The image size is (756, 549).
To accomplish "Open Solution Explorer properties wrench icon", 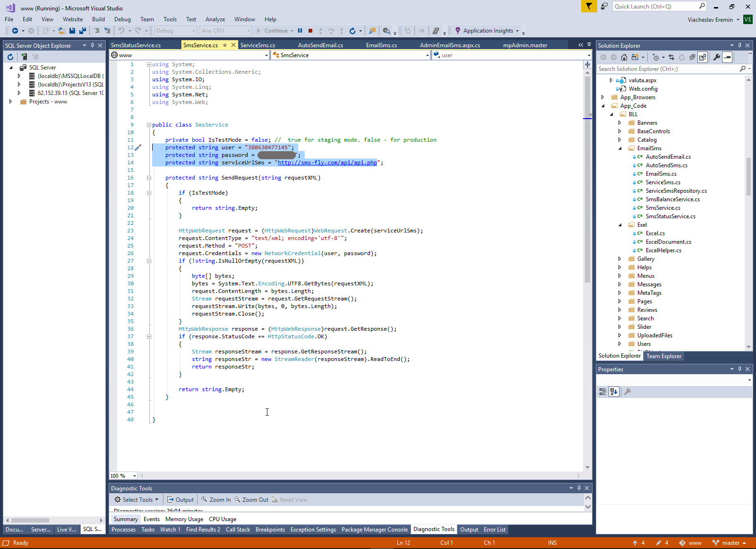I will 717,57.
